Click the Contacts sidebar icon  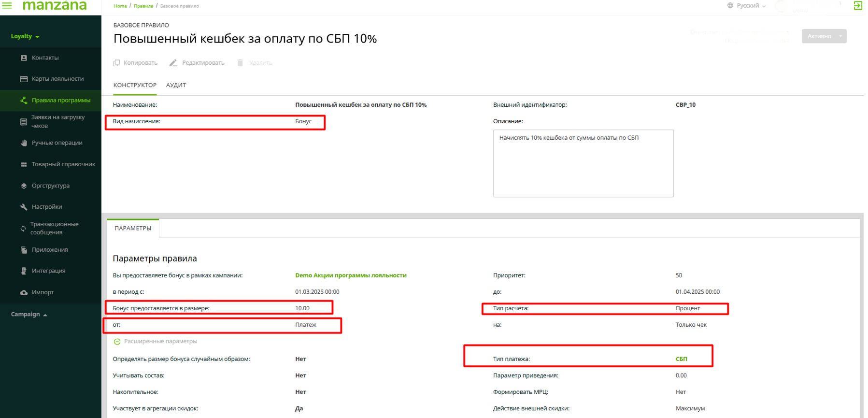click(x=24, y=58)
